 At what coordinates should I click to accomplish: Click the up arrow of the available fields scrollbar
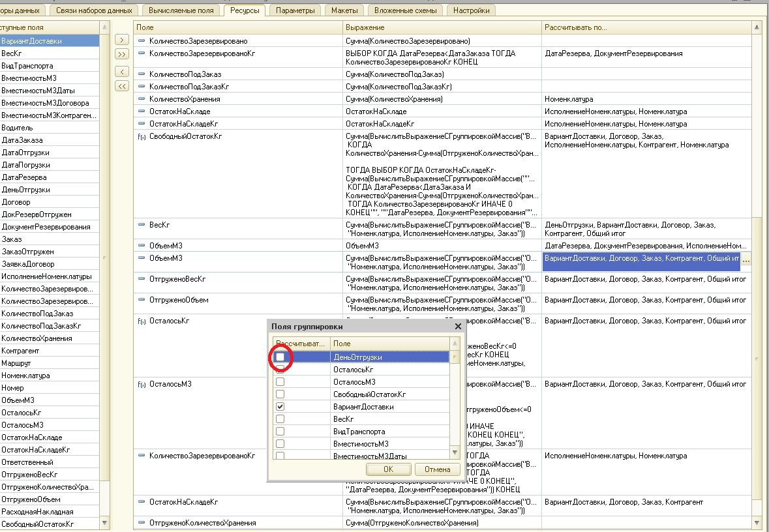[104, 28]
